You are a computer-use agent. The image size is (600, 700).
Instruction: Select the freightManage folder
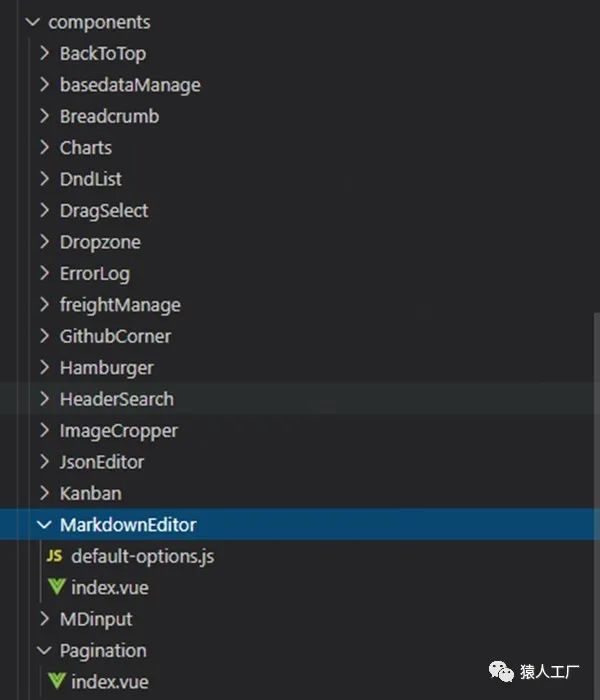120,305
